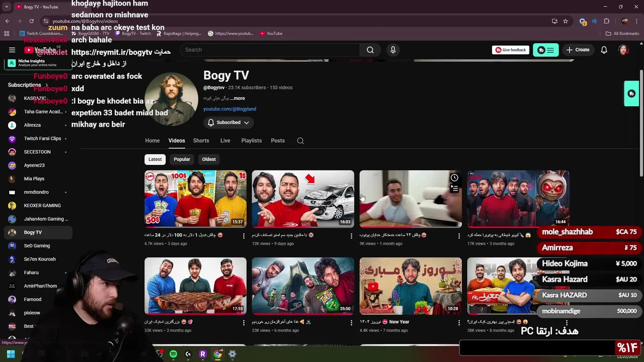Open the green TubeBuddy menu button in header

coord(546,50)
